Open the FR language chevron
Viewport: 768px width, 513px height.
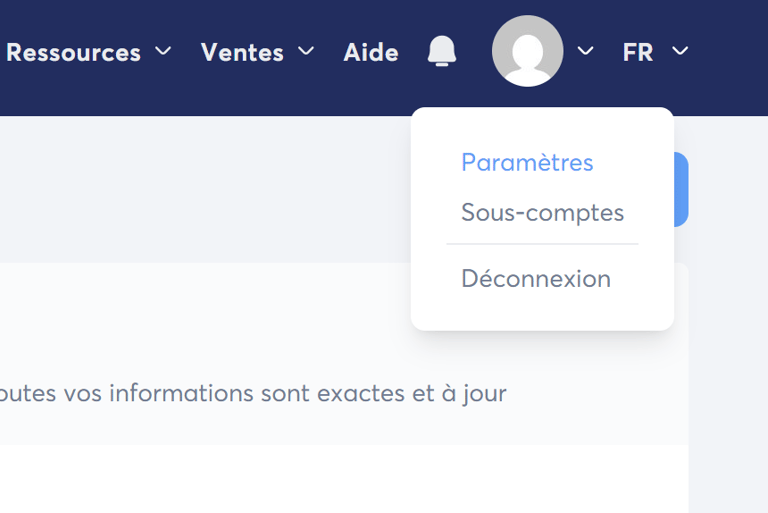680,51
